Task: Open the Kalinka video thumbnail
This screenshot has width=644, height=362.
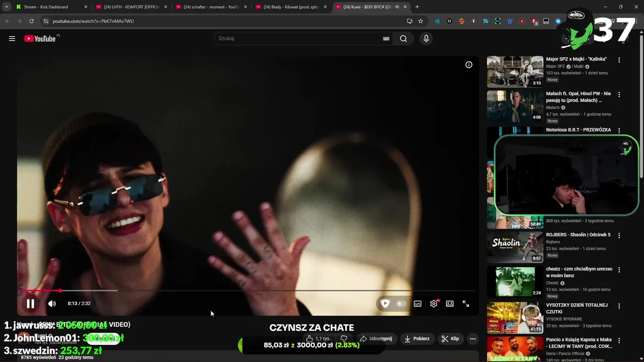Action: click(x=515, y=72)
